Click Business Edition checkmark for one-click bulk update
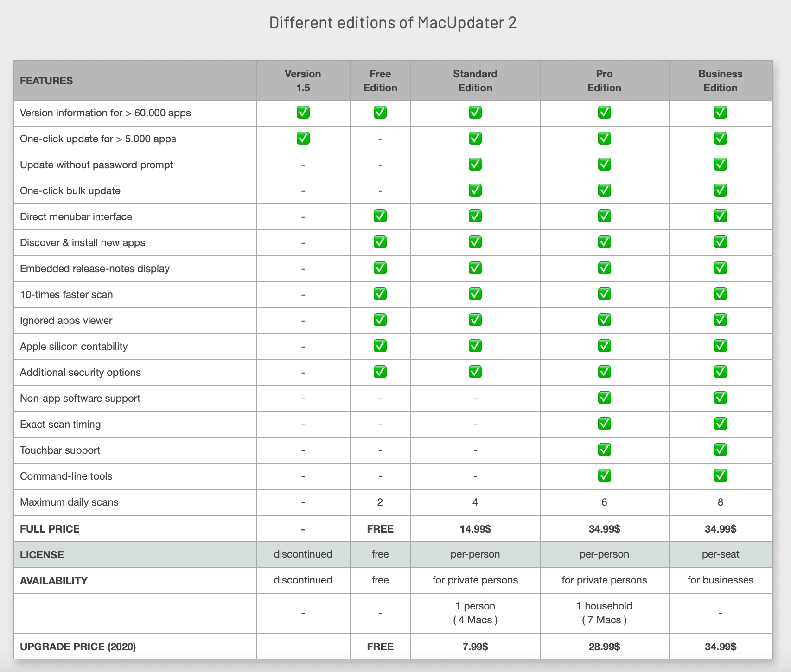791x672 pixels. point(721,190)
